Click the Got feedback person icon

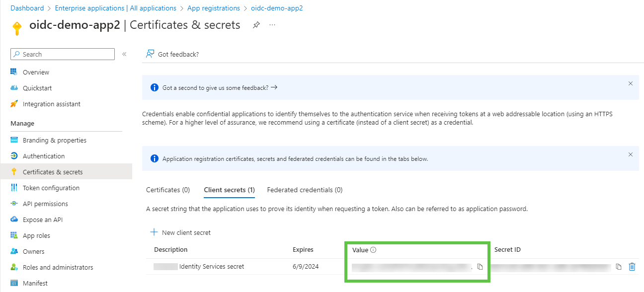click(150, 54)
